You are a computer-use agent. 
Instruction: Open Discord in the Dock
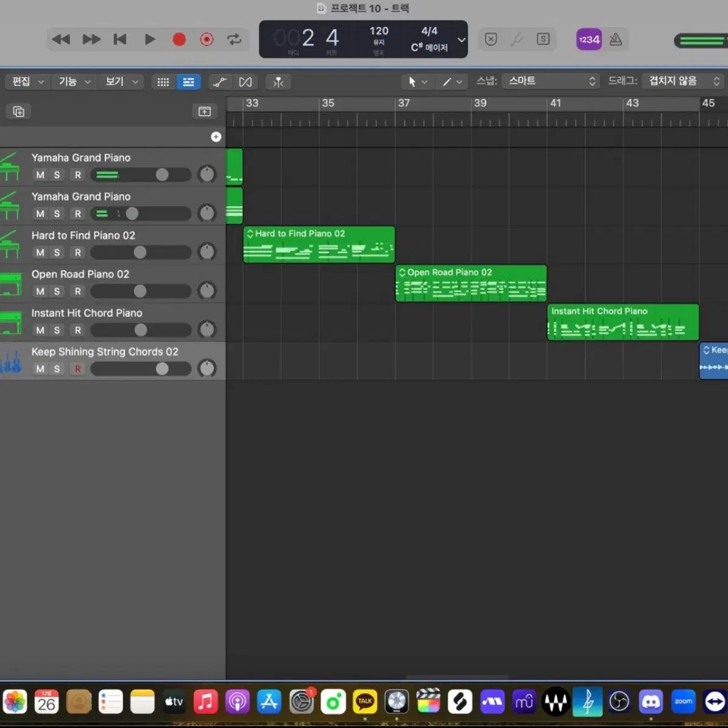651,702
